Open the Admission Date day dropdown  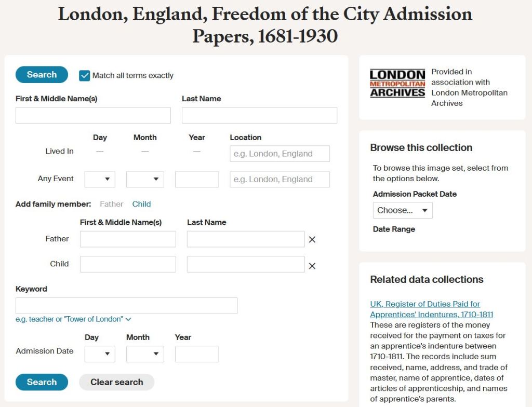click(100, 354)
